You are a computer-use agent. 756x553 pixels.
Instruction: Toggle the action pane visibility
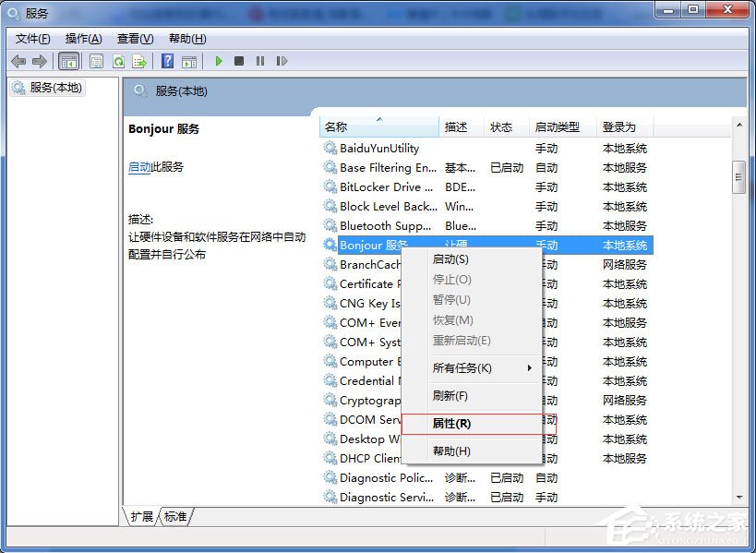[x=190, y=61]
